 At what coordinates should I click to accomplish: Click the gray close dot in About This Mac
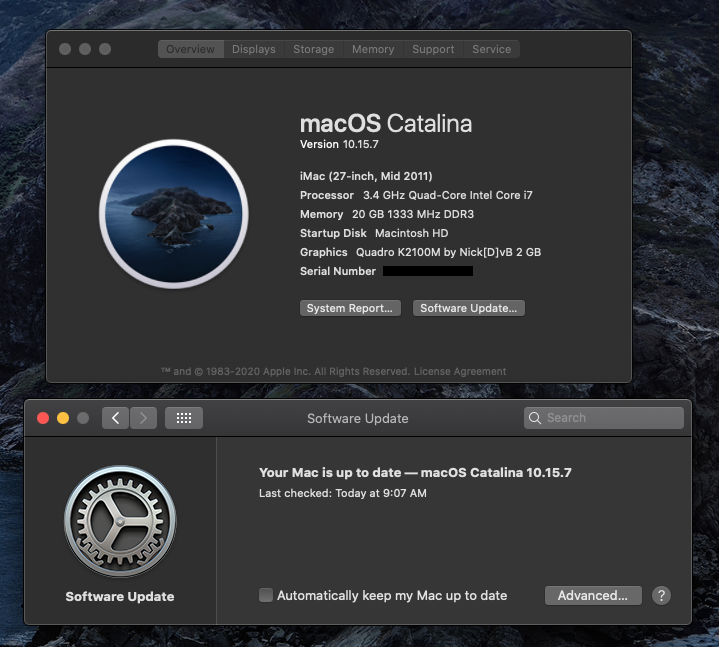(x=65, y=49)
